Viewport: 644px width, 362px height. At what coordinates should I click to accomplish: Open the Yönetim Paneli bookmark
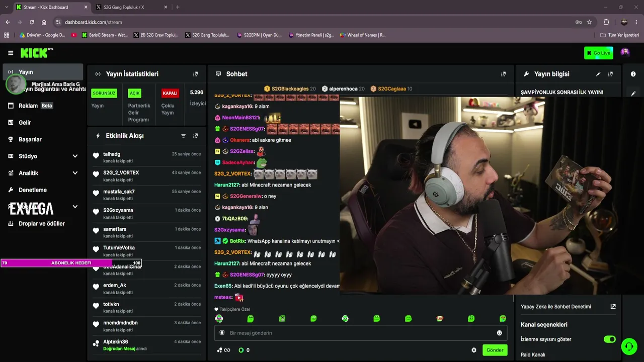[311, 35]
